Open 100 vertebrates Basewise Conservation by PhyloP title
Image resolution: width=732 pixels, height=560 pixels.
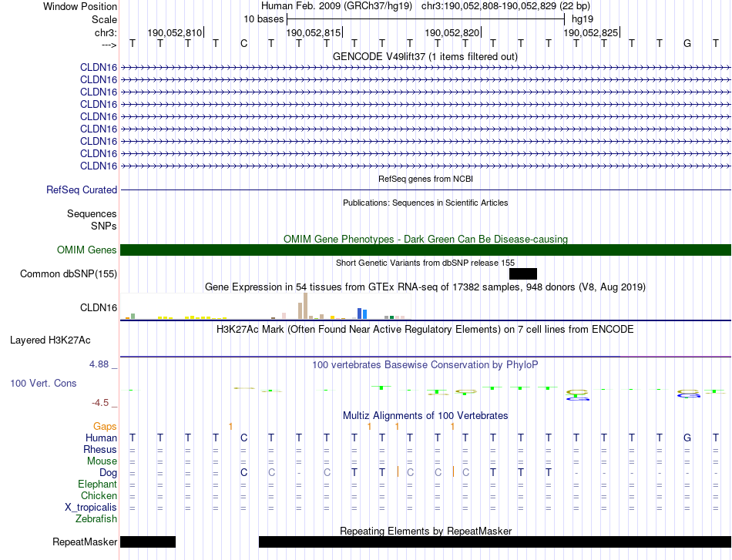click(x=425, y=365)
